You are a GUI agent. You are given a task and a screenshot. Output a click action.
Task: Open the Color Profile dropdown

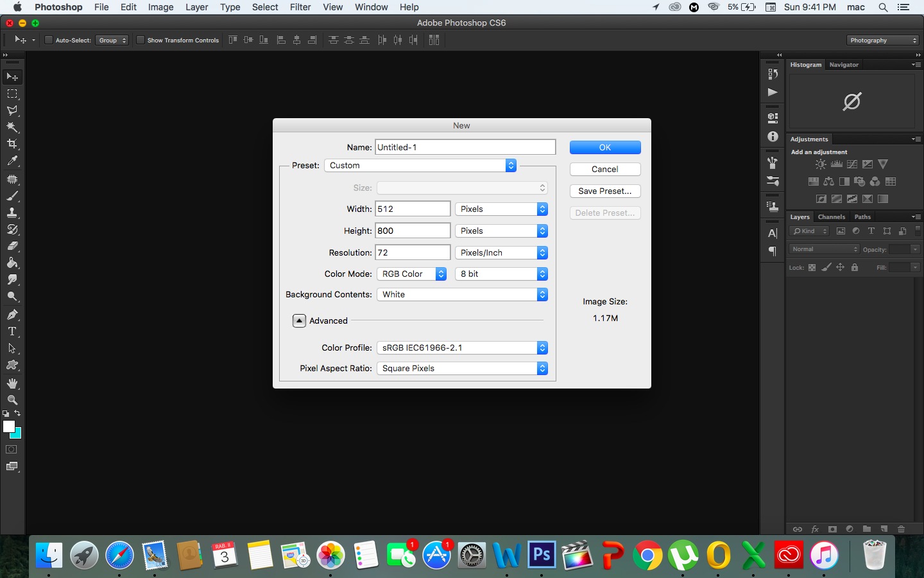tap(462, 347)
